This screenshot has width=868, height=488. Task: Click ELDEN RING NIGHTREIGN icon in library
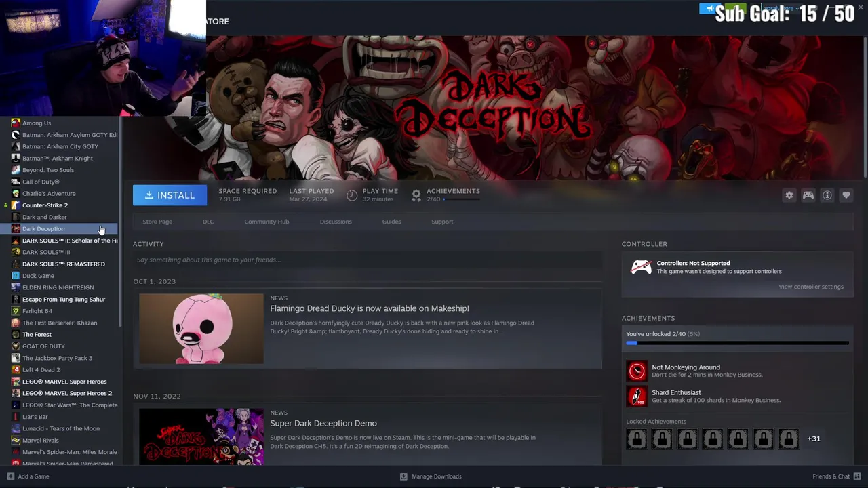pos(16,287)
